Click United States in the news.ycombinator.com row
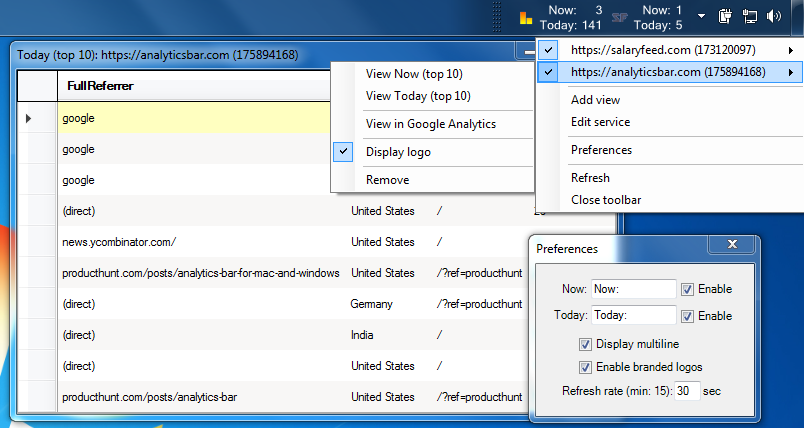The image size is (804, 428). [383, 242]
